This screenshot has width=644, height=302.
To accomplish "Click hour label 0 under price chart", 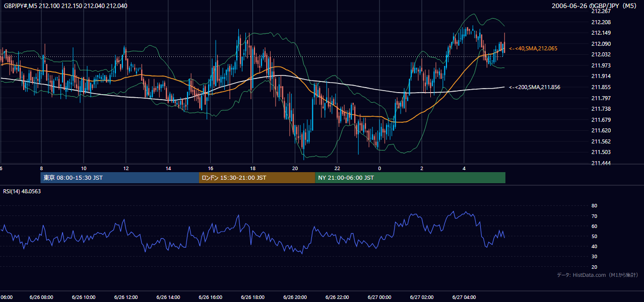I will [x=379, y=168].
